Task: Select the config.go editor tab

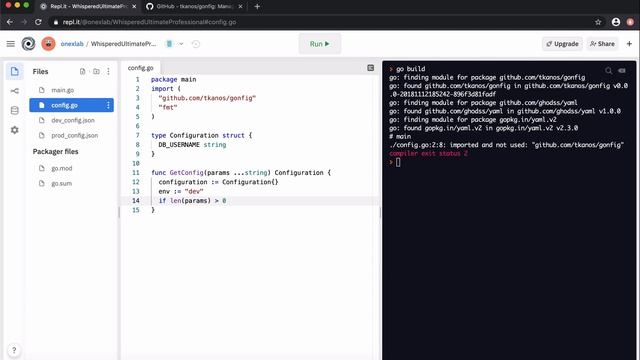Action: click(140, 68)
